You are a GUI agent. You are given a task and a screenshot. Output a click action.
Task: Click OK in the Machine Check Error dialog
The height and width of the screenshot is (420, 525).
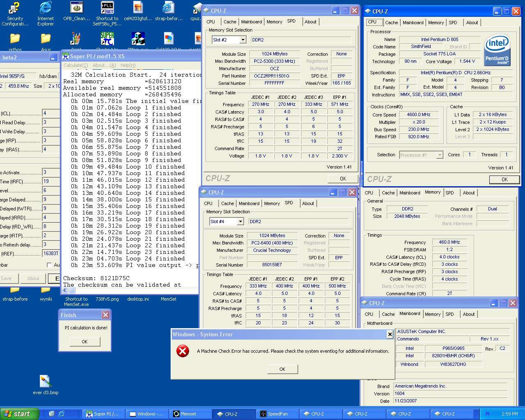(x=282, y=369)
